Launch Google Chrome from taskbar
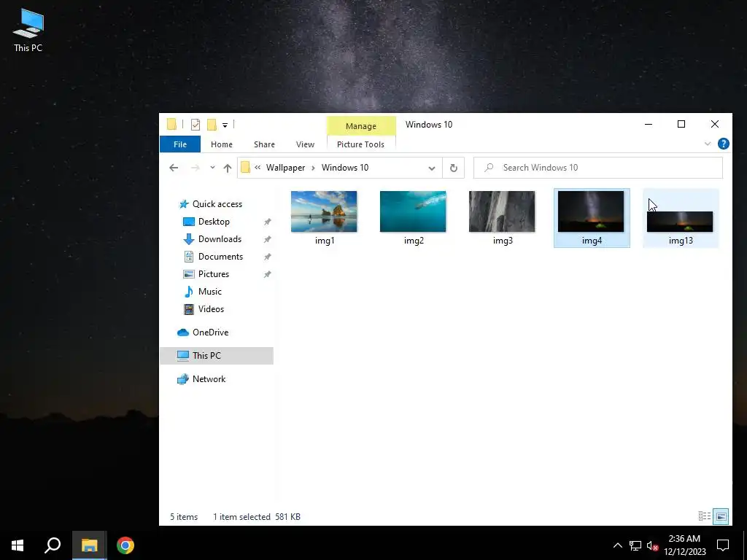Image resolution: width=747 pixels, height=560 pixels. point(125,545)
